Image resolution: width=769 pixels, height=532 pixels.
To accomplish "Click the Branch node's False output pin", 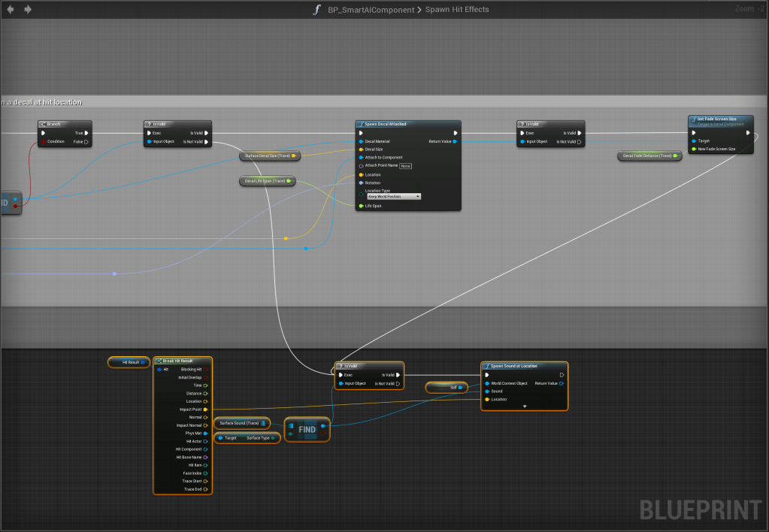I will pyautogui.click(x=86, y=141).
